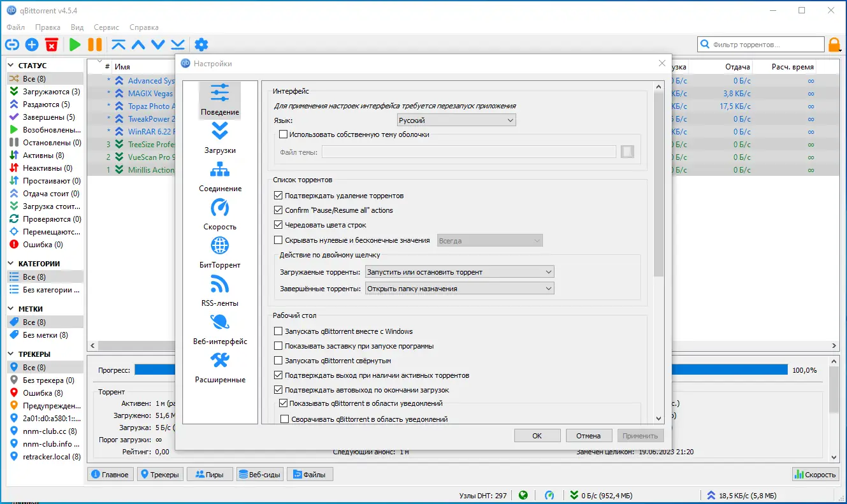The height and width of the screenshot is (504, 847).
Task: Open the Загружаемые торренты action dropdown
Action: 460,272
